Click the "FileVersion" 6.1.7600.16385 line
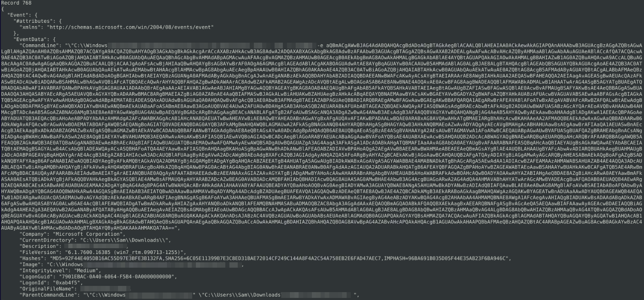644x300 pixels. click(x=103, y=253)
